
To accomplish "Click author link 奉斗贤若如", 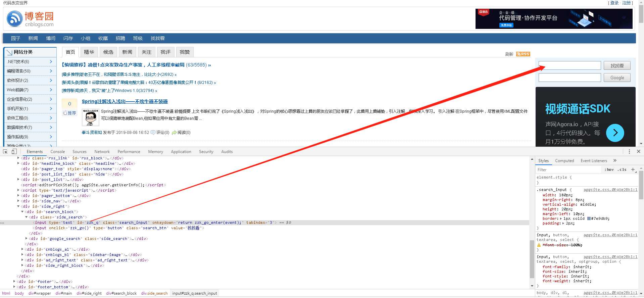I will tap(92, 133).
